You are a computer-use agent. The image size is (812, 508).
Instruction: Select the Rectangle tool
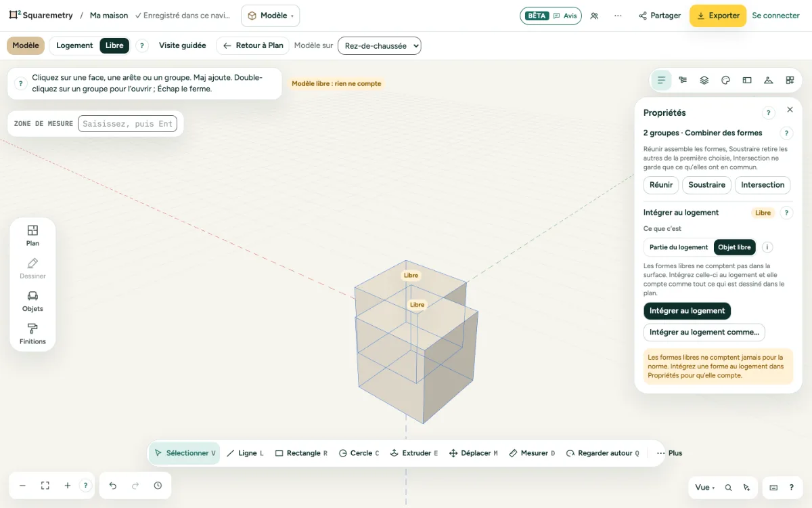pos(301,453)
